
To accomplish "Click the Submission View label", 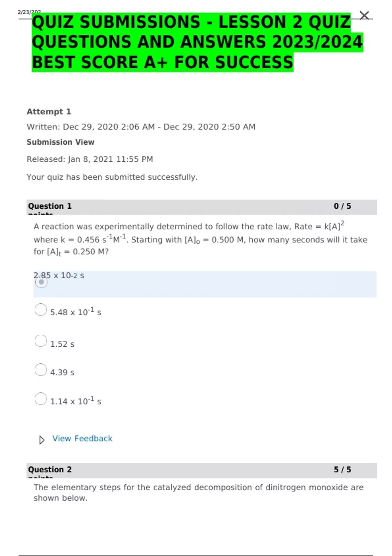I will click(x=60, y=142).
